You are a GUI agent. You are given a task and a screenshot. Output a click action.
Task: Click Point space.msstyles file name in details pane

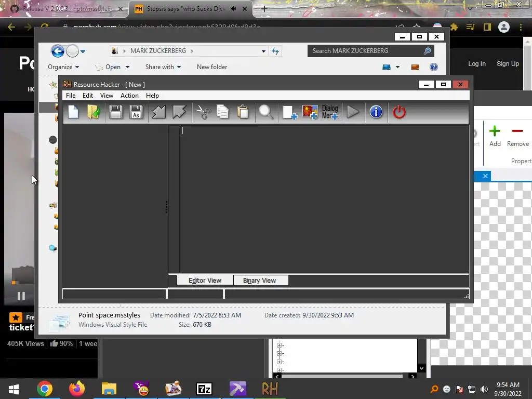point(109,315)
